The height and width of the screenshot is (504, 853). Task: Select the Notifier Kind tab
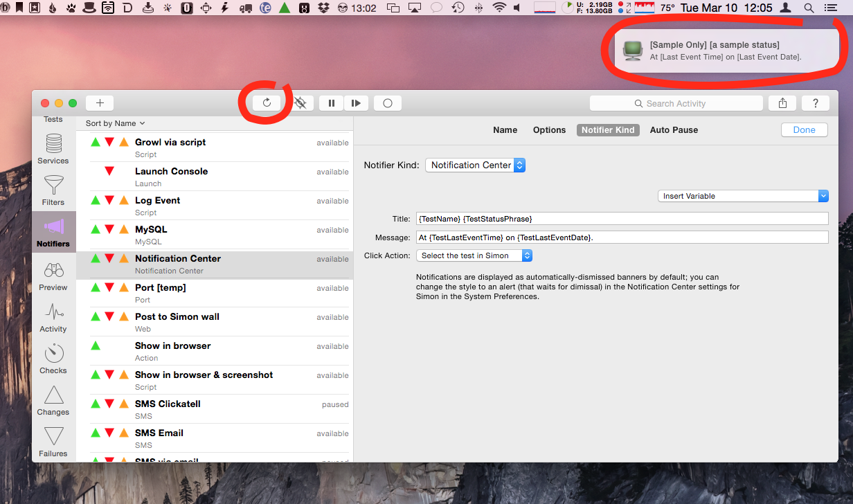(608, 129)
